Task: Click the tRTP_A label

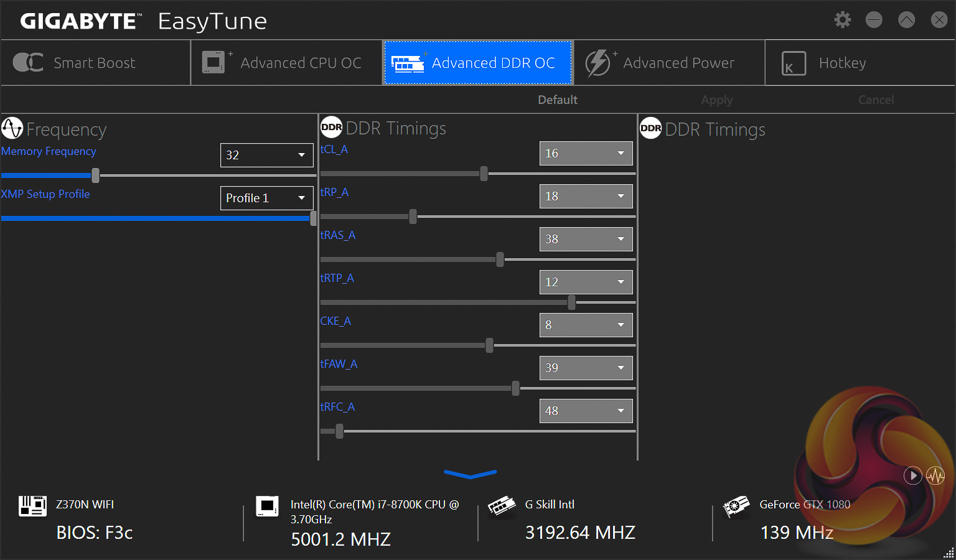Action: coord(337,278)
